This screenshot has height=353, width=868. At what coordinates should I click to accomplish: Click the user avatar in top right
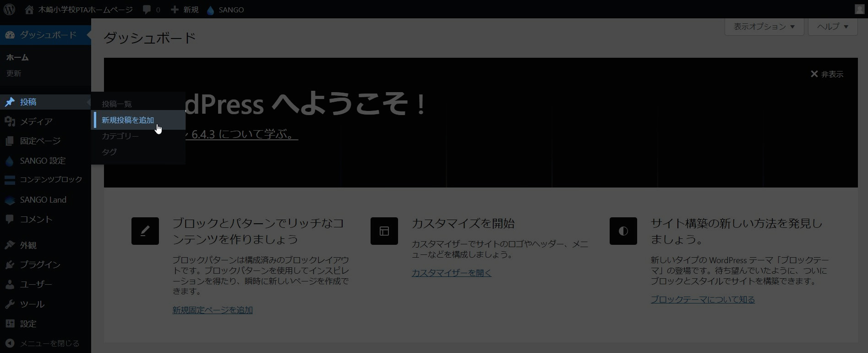point(859,10)
